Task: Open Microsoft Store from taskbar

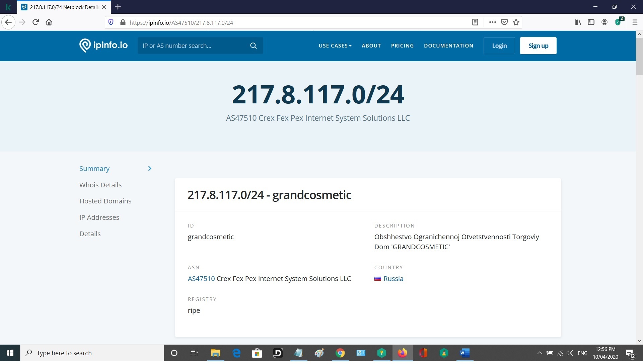Action: pyautogui.click(x=257, y=353)
